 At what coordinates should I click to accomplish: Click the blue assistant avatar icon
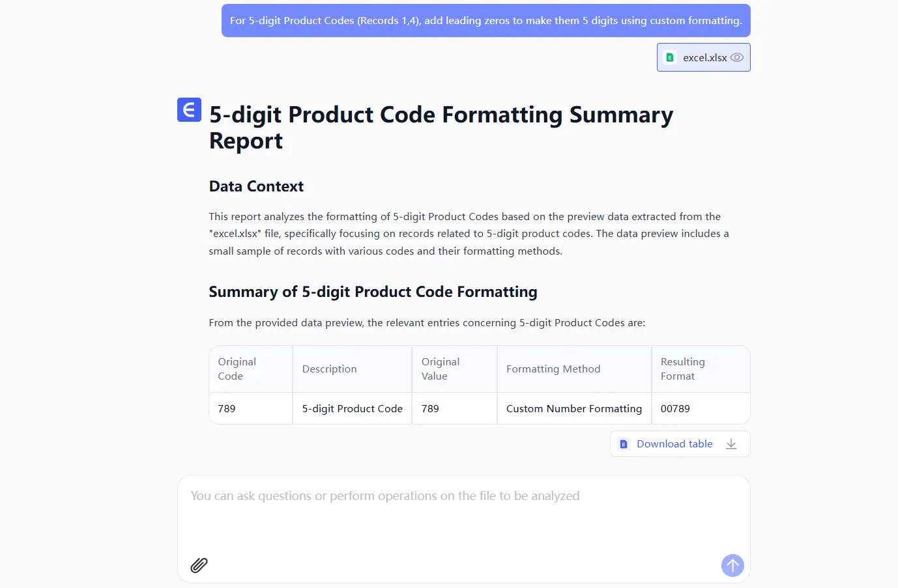point(189,110)
